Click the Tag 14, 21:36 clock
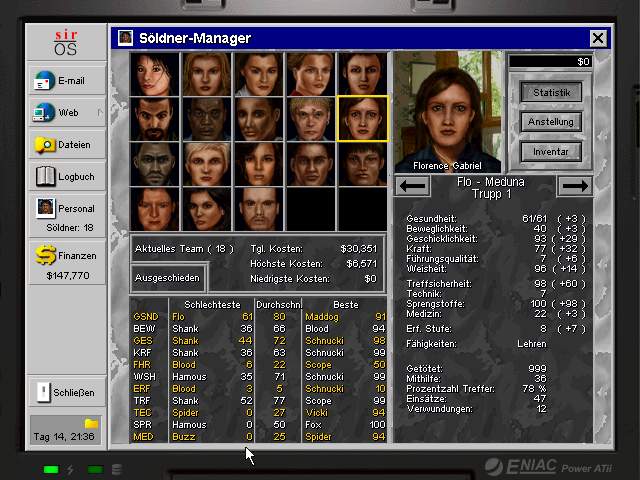The height and width of the screenshot is (480, 640). (64, 437)
